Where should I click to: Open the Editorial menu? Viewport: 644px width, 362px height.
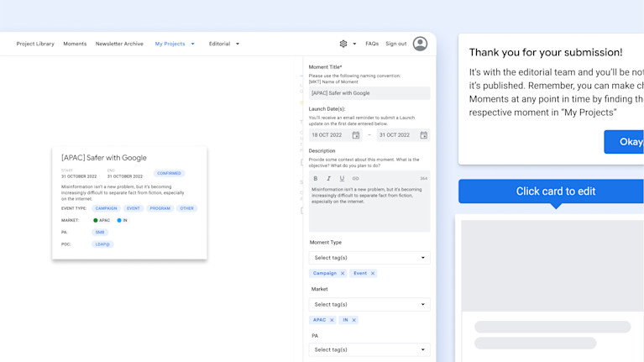tap(219, 44)
